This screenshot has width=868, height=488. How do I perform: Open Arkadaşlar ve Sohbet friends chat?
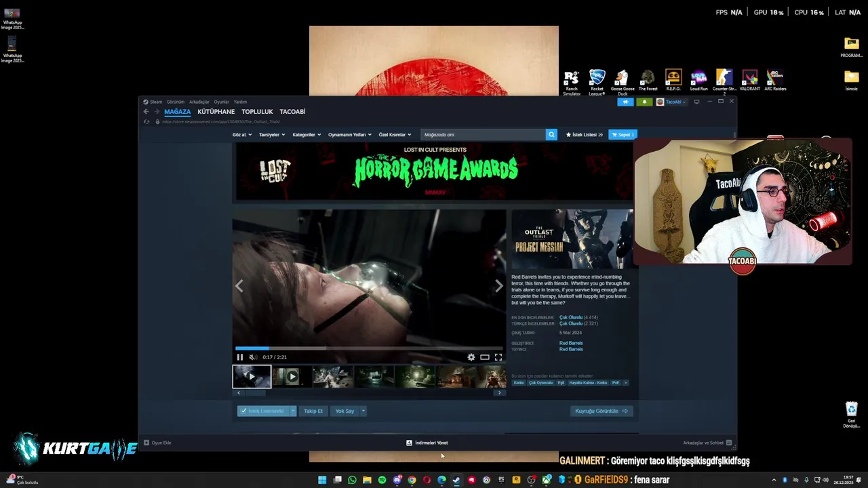707,443
